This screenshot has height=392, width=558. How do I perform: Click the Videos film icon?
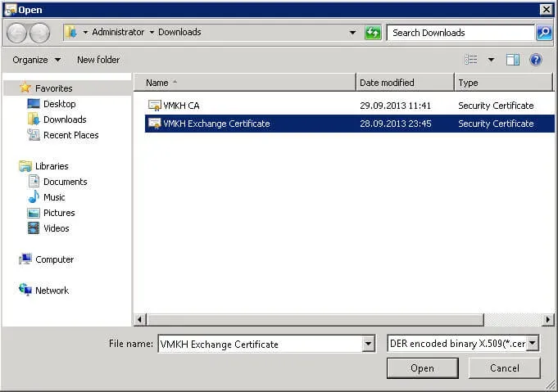[34, 228]
